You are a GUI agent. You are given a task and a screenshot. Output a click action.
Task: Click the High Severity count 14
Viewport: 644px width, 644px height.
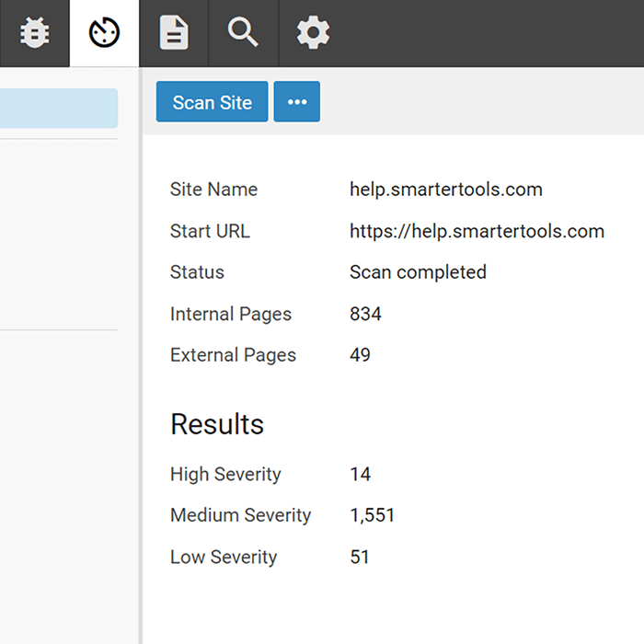pos(360,475)
